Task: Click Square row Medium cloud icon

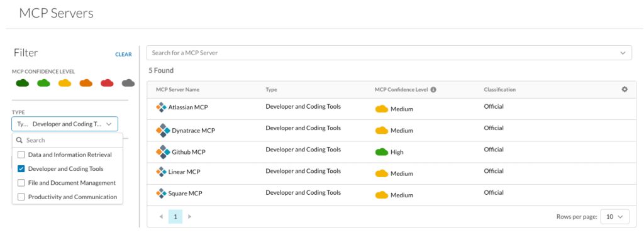Action: point(382,195)
